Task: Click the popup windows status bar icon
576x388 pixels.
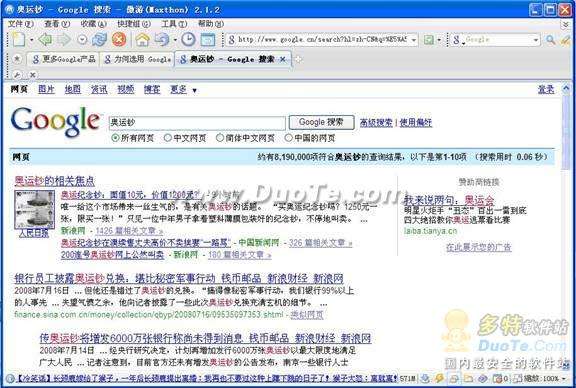Action: 454,378
